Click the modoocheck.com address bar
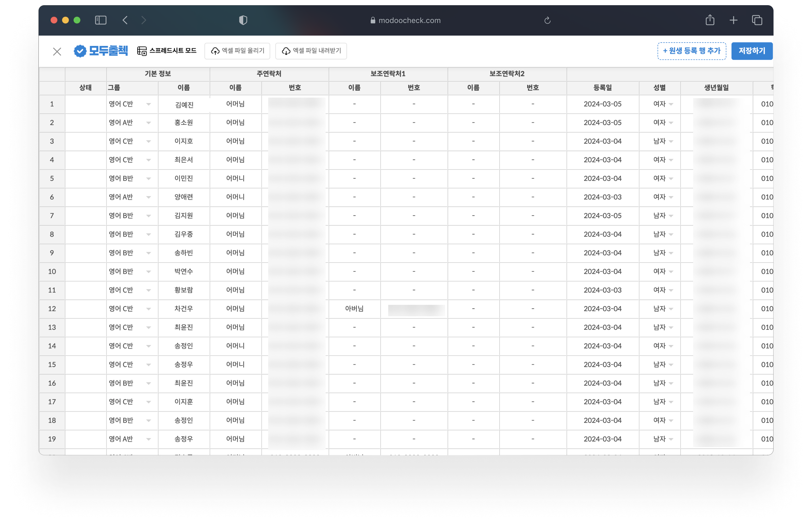Viewport: 812px width, 527px height. pos(405,20)
